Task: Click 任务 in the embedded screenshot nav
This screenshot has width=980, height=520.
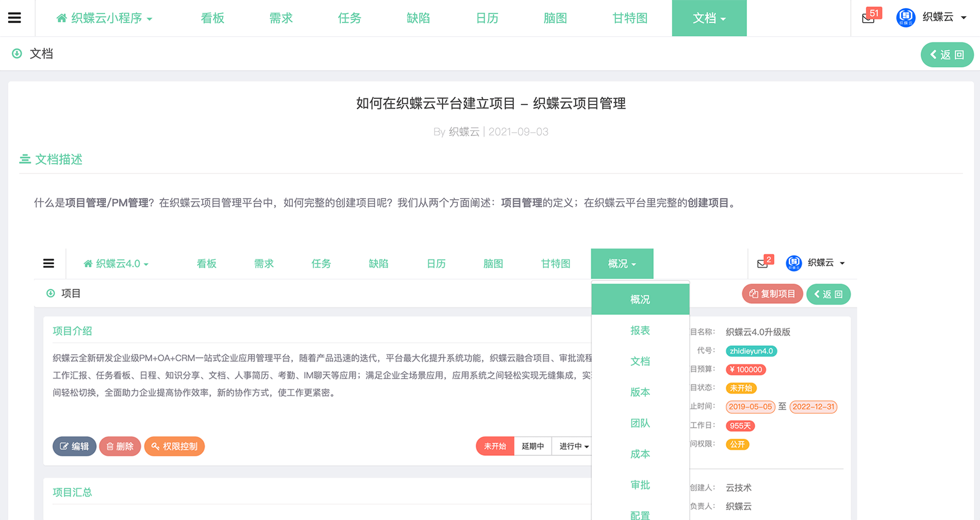Action: [x=321, y=264]
